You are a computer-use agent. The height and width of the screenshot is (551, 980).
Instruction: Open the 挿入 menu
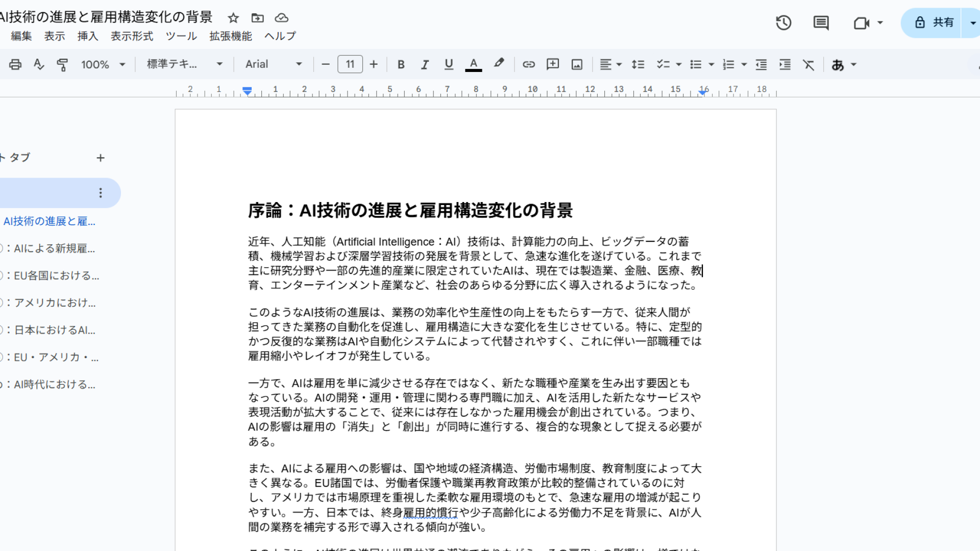click(x=87, y=36)
